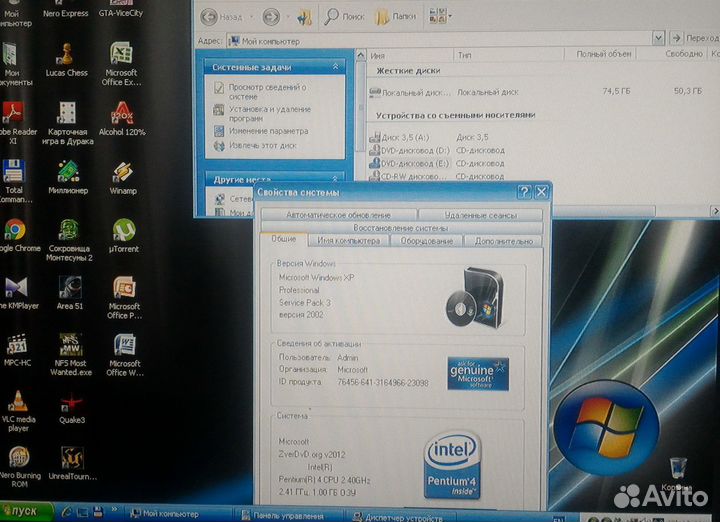Open Просмотр сведений о системе link
The height and width of the screenshot is (522, 720).
point(267,91)
